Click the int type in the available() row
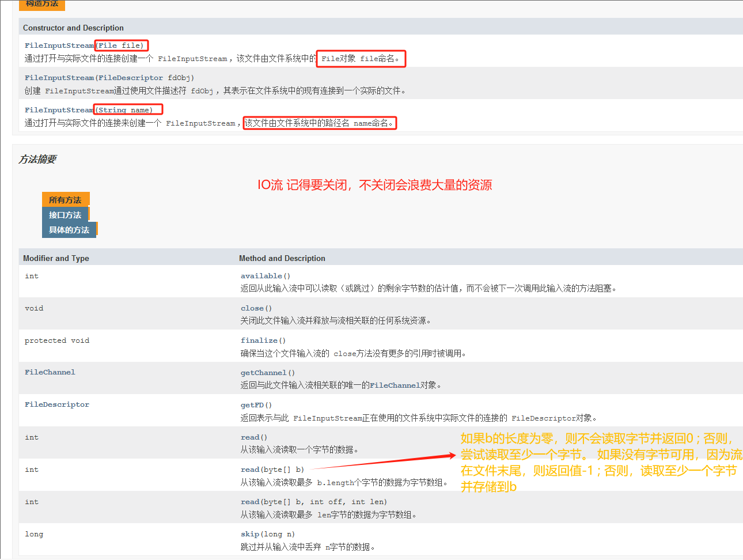The width and height of the screenshot is (743, 560). click(32, 276)
